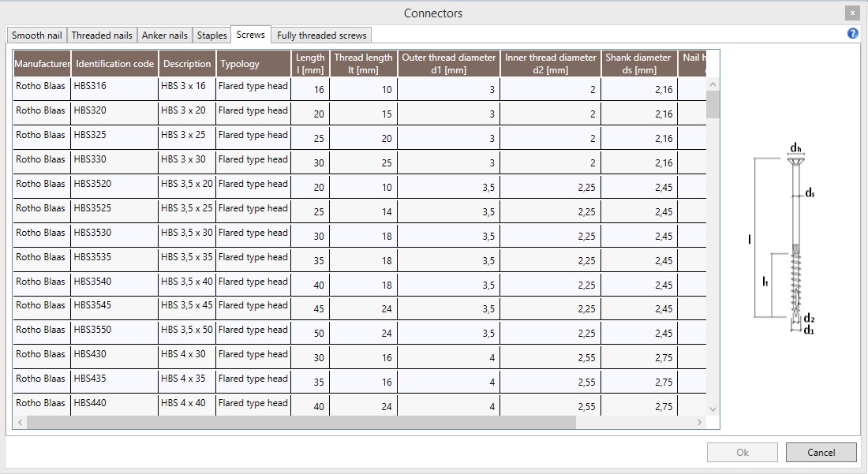Click Outer thread diameter d1 header
Viewport: 868px width, 474px height.
[448, 64]
